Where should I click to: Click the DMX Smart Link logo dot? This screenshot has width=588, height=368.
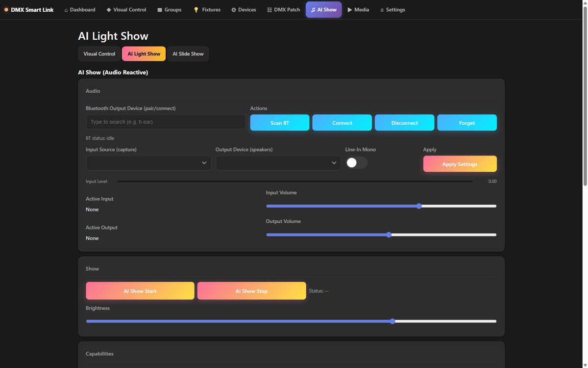pyautogui.click(x=6, y=10)
